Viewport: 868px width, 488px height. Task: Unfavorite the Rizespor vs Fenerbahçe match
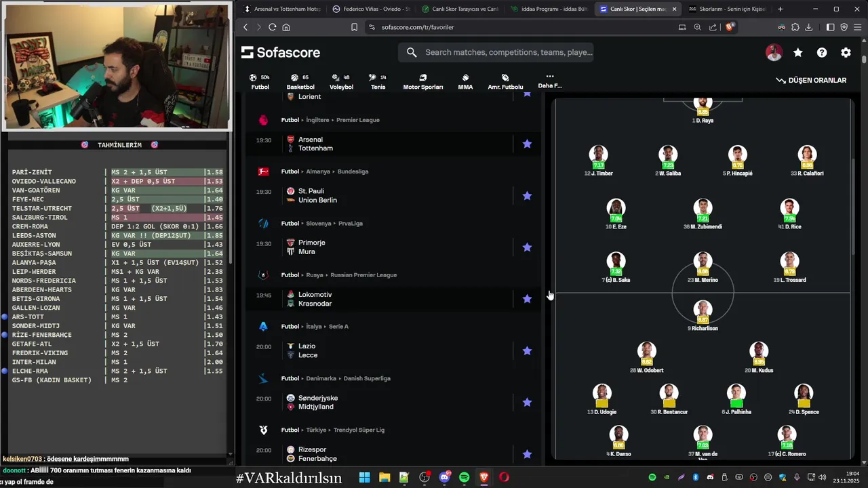tap(527, 454)
